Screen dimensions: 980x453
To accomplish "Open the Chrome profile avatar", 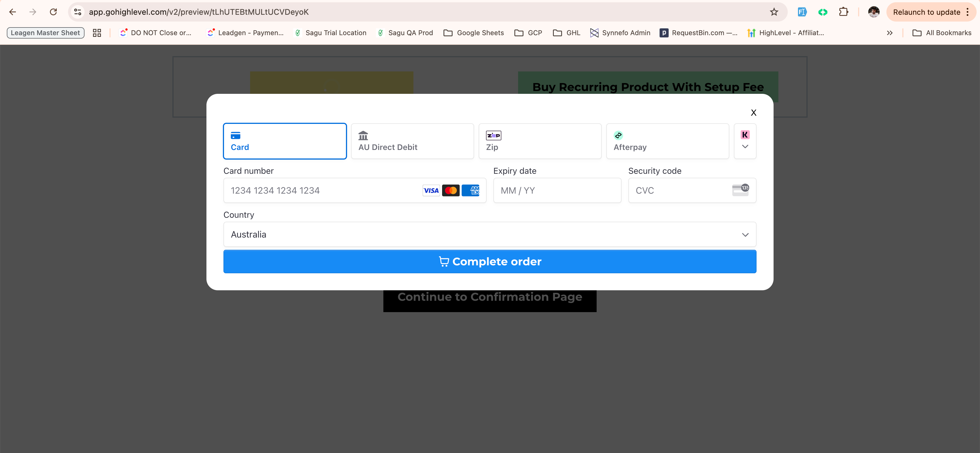I will coord(873,12).
